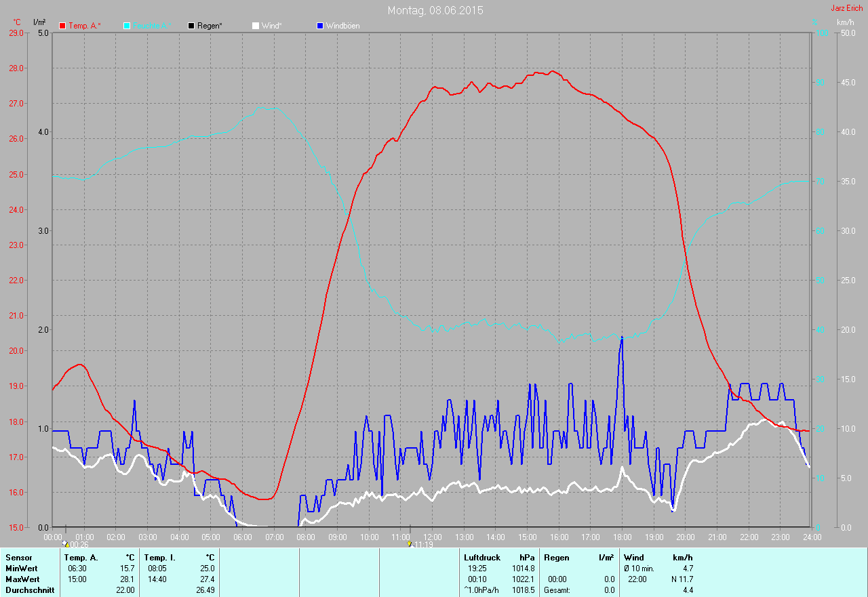Click the Regen header in statistics table

click(556, 558)
